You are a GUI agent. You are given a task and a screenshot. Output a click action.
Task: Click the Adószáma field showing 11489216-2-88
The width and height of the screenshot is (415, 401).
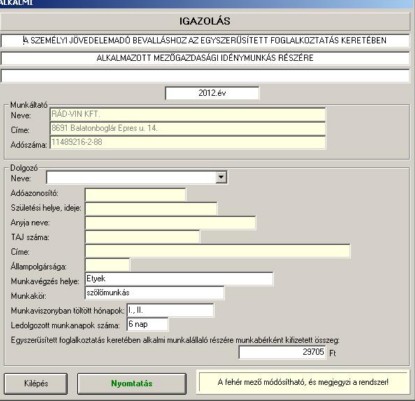pyautogui.click(x=187, y=142)
